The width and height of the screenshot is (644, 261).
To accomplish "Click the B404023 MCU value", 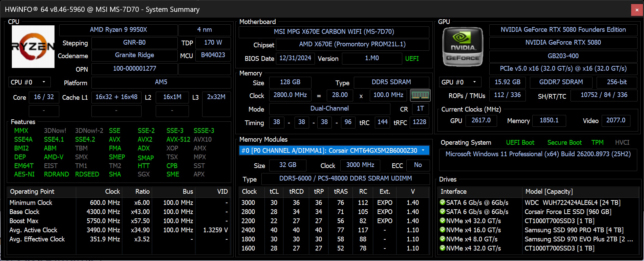I will point(213,55).
